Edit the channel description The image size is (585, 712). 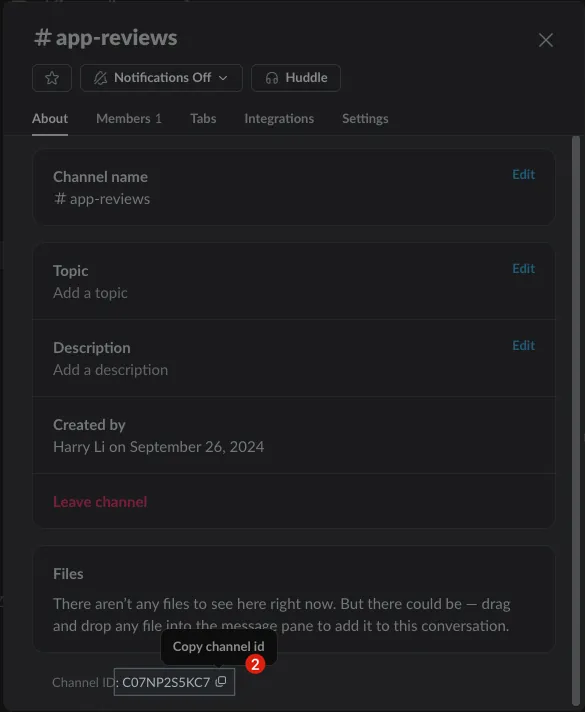pyautogui.click(x=524, y=345)
